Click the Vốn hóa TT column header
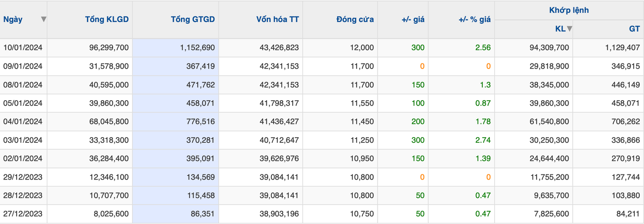The image size is (644, 224). coord(277,19)
